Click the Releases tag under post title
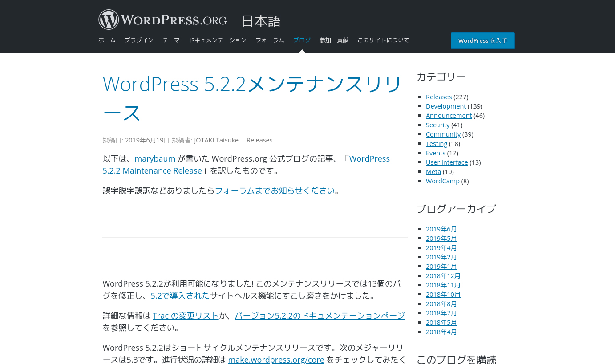 pos(259,140)
